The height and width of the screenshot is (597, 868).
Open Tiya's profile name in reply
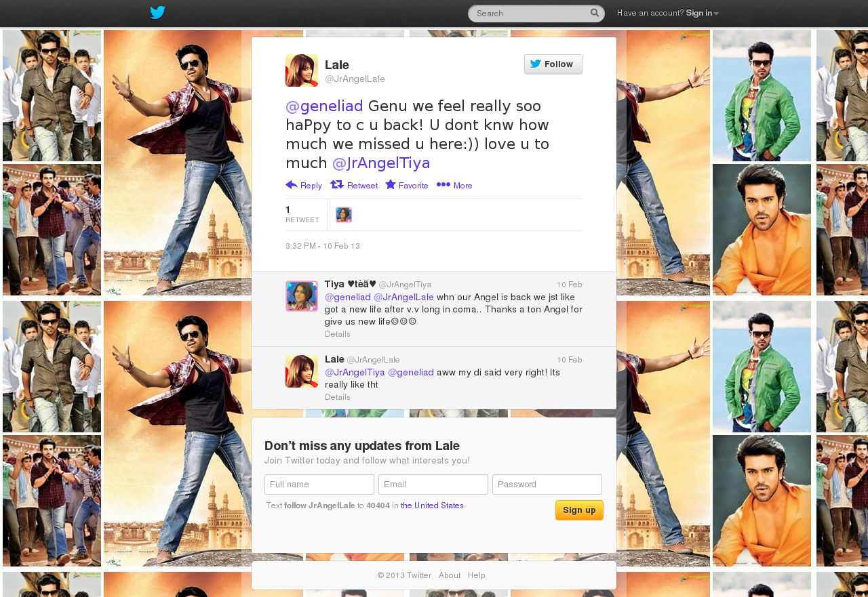(351, 284)
